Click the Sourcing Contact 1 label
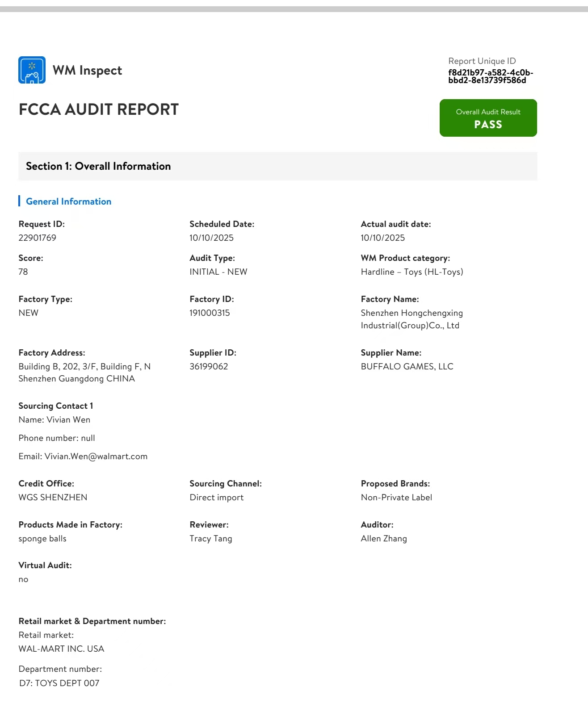 56,406
